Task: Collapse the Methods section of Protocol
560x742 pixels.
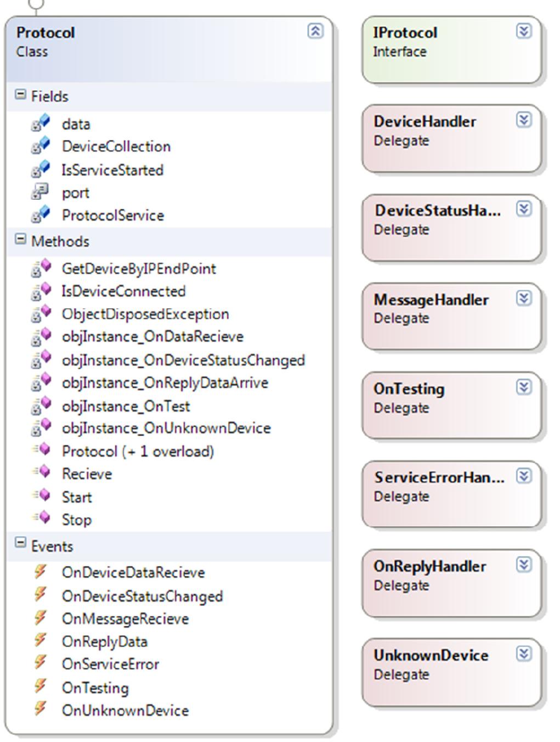Action: point(20,240)
